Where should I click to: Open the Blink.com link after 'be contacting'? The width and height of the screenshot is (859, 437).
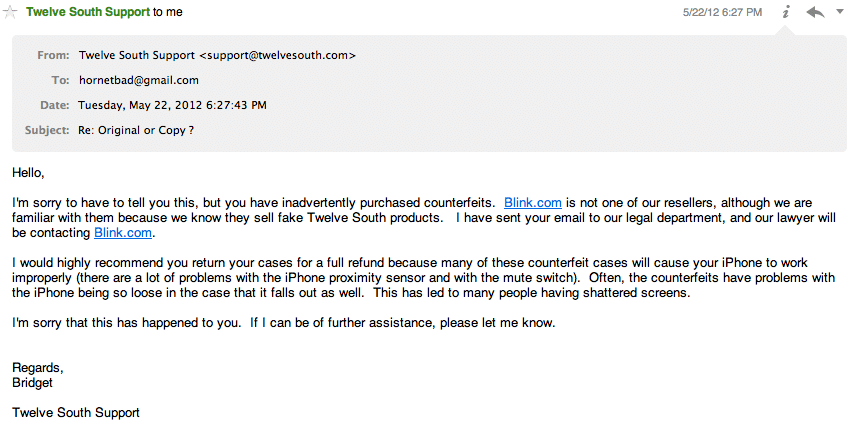(x=123, y=233)
